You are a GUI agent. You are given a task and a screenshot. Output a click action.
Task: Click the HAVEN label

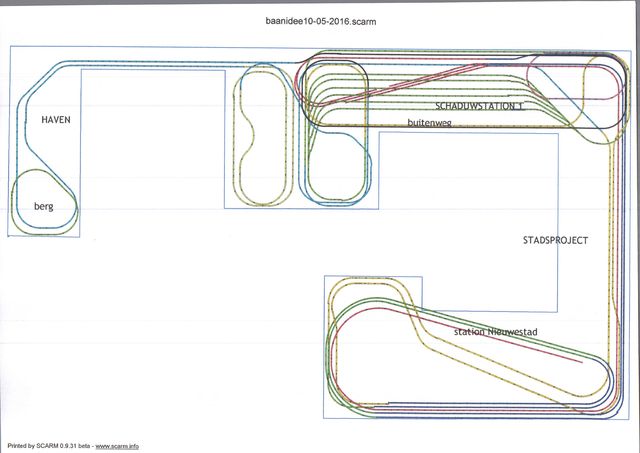click(x=56, y=120)
